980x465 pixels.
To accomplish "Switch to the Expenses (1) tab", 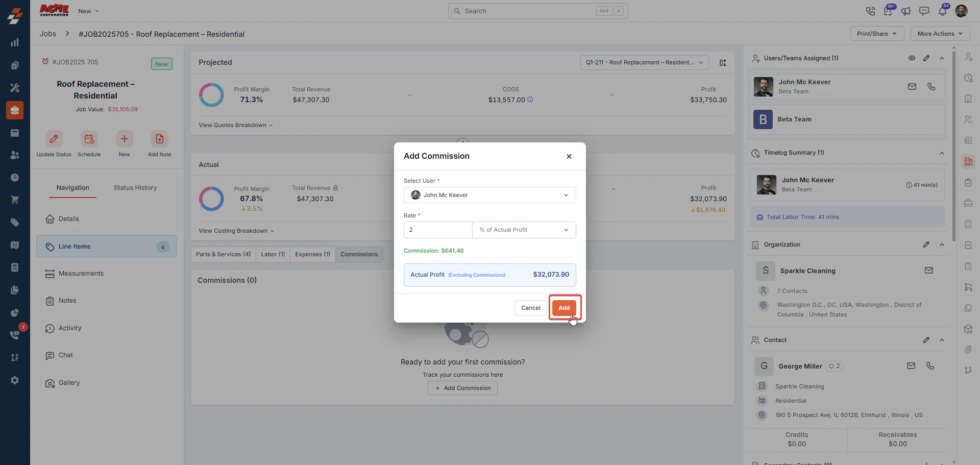I will [x=312, y=254].
